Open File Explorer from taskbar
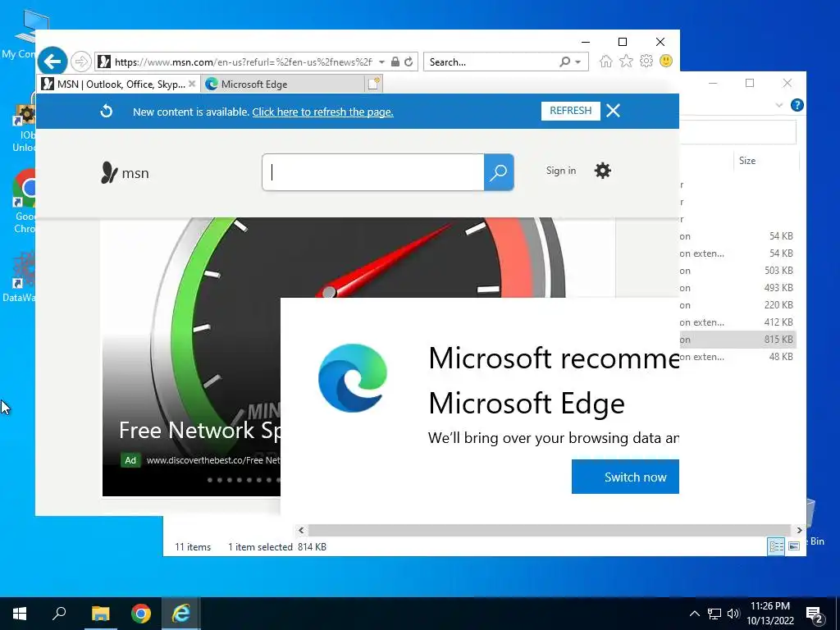The width and height of the screenshot is (840, 630). 100,614
